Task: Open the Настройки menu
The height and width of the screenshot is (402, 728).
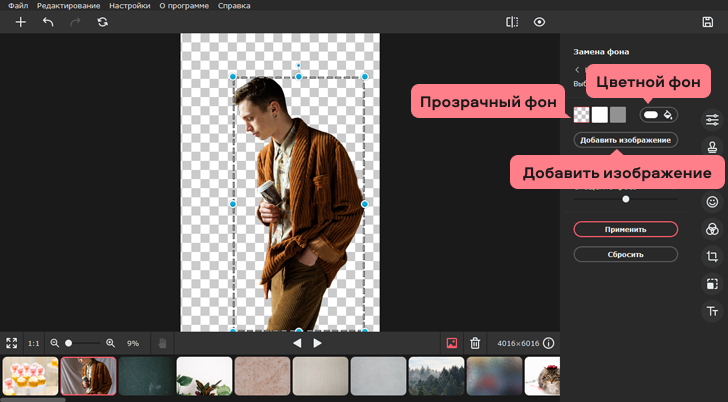Action: 129,6
